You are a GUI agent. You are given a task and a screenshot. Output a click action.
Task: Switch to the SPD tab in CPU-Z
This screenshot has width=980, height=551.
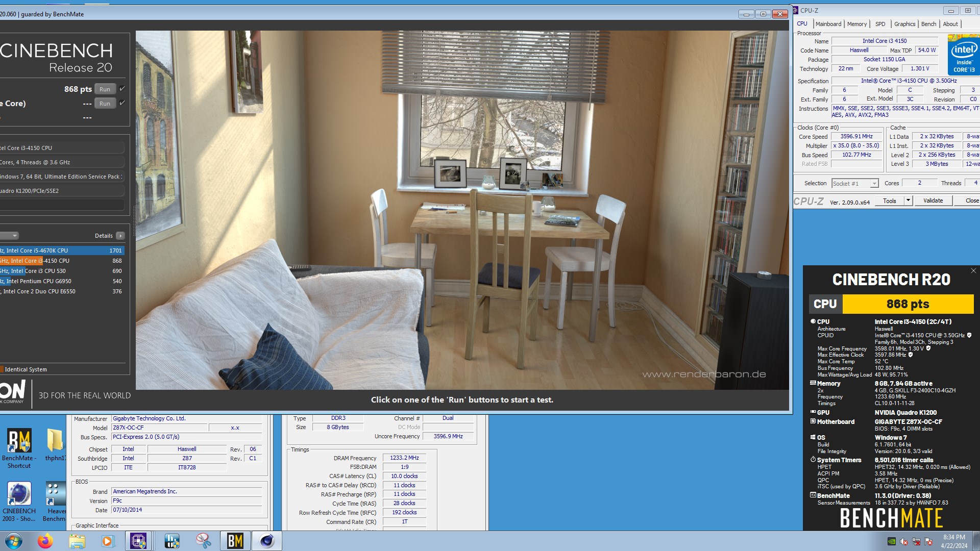880,24
